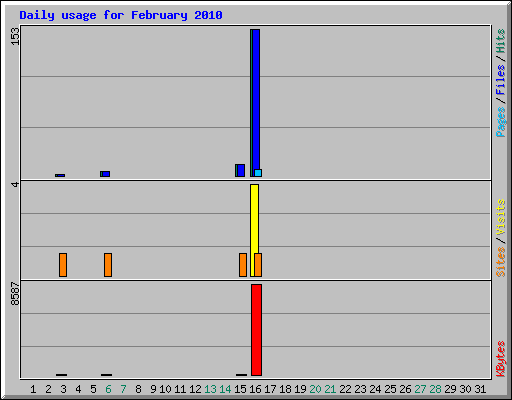Click the "8587" y-axis label
512x400 pixels.
pyautogui.click(x=15, y=294)
